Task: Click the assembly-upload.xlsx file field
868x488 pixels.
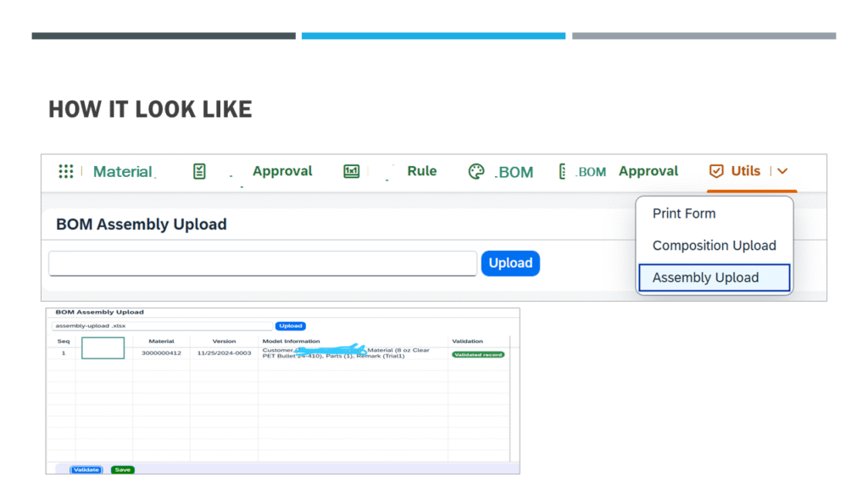Action: pos(161,325)
